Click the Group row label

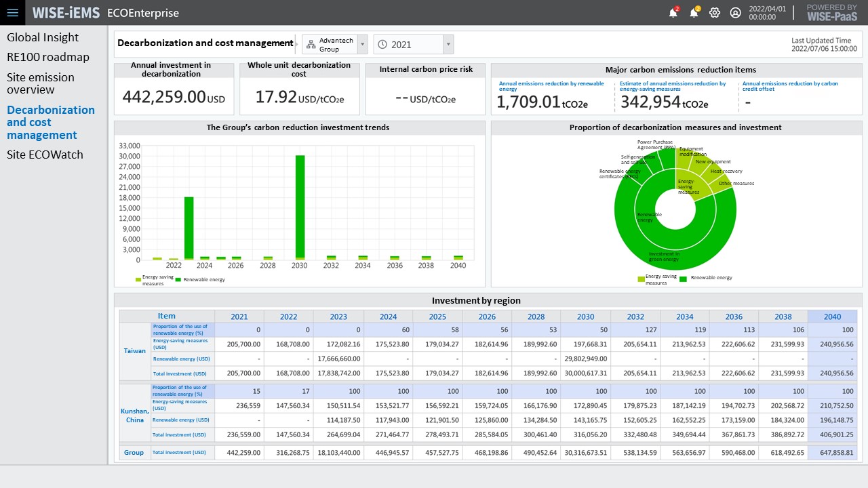pyautogui.click(x=134, y=453)
